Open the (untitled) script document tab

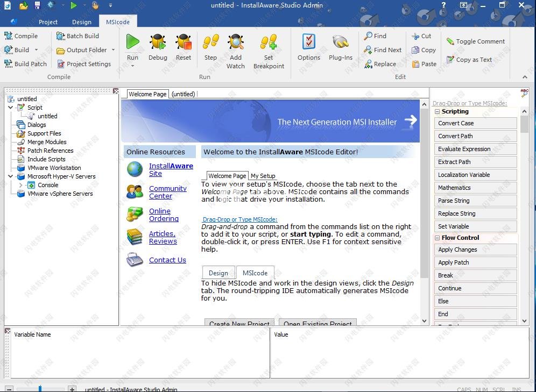pyautogui.click(x=183, y=94)
